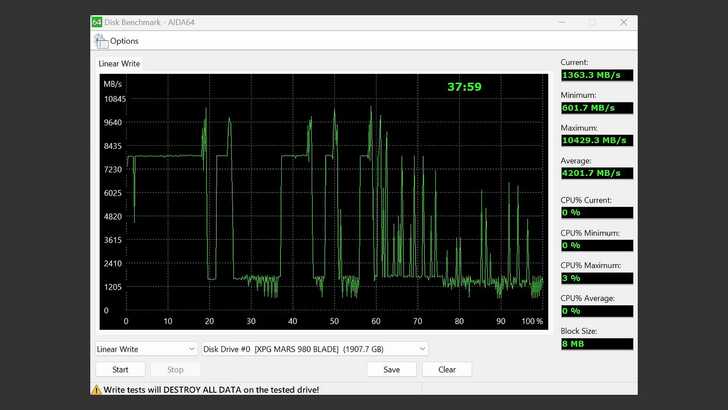Click the AIDA64 icon in the title bar
This screenshot has width=728, height=410.
97,22
